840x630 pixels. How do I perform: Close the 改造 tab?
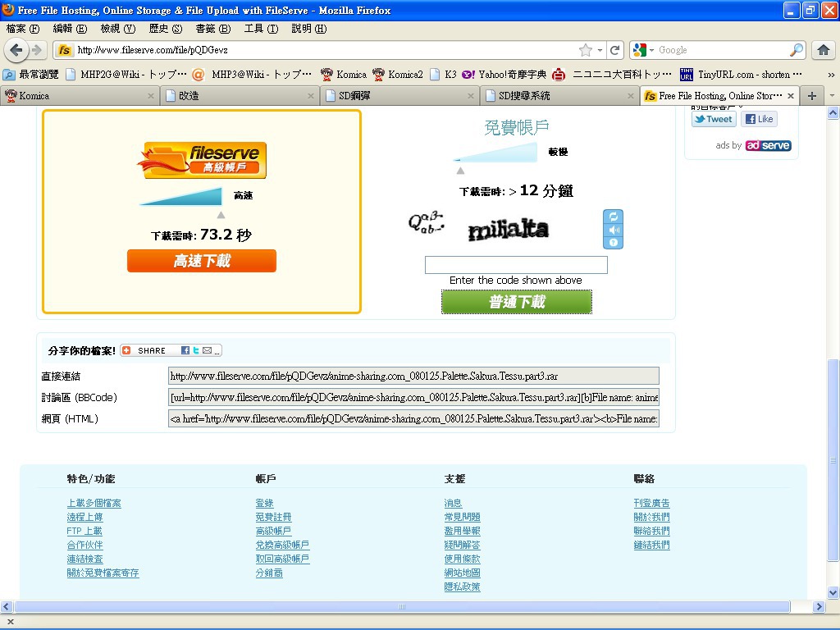pos(311,96)
